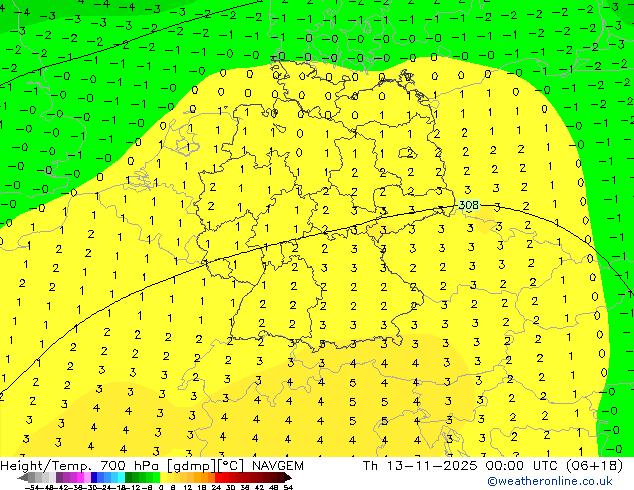Click the NAVGEM model name in the title
This screenshot has width=634, height=490.
(x=277, y=466)
